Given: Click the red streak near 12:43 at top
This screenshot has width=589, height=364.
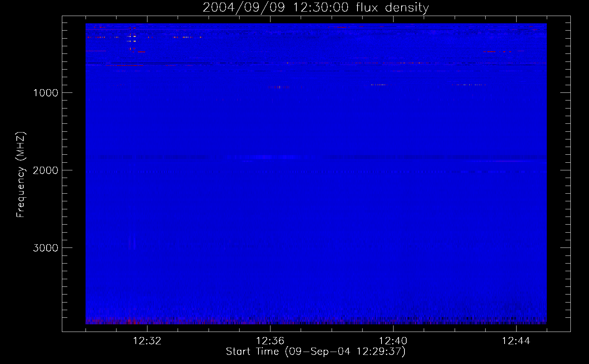Looking at the screenshot, I should point(497,52).
